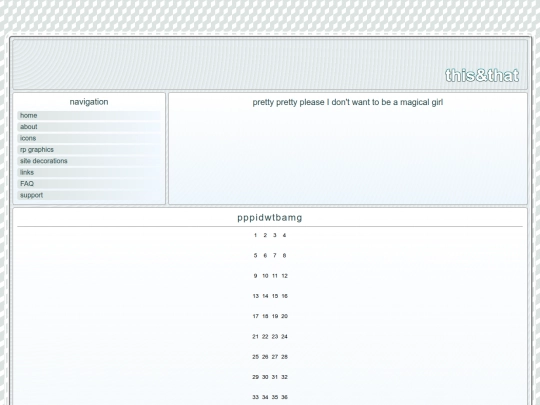Open page number 12
540x405 pixels.
284,276
